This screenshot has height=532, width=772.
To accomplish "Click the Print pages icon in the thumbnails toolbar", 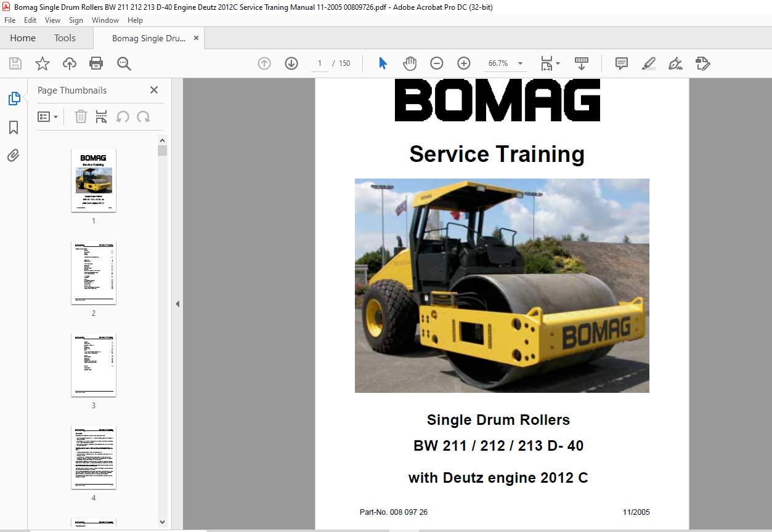I will (102, 116).
